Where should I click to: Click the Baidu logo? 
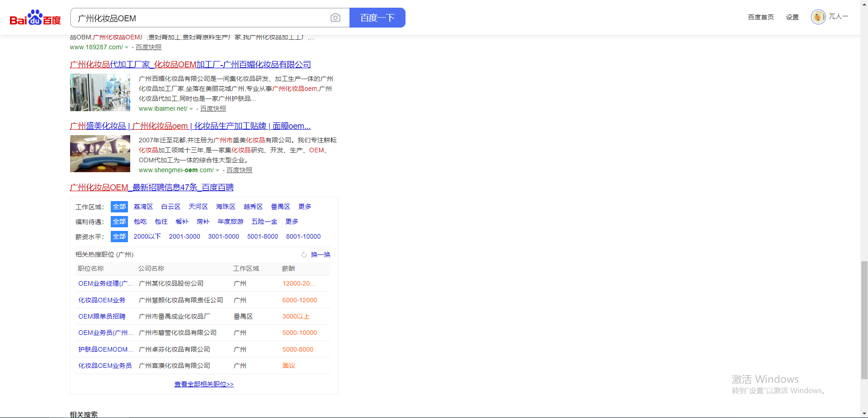coord(35,18)
